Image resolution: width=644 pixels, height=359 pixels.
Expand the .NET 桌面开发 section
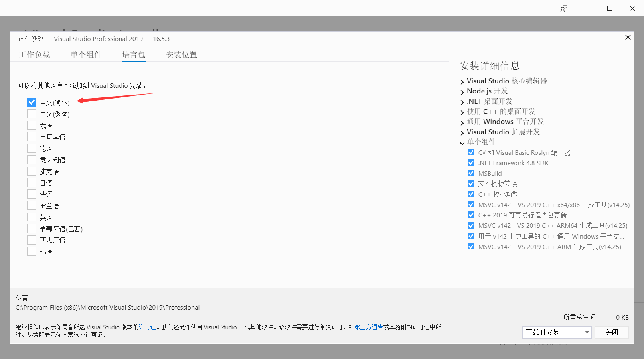pyautogui.click(x=462, y=101)
